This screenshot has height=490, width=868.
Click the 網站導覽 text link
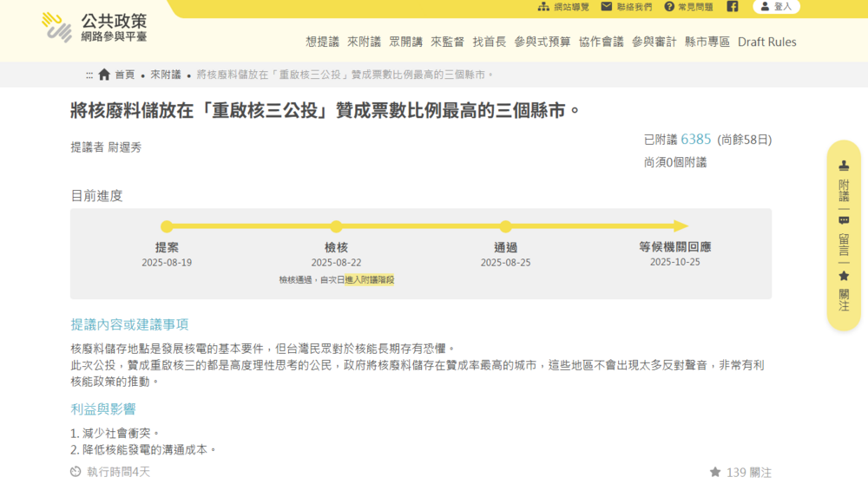pos(572,7)
